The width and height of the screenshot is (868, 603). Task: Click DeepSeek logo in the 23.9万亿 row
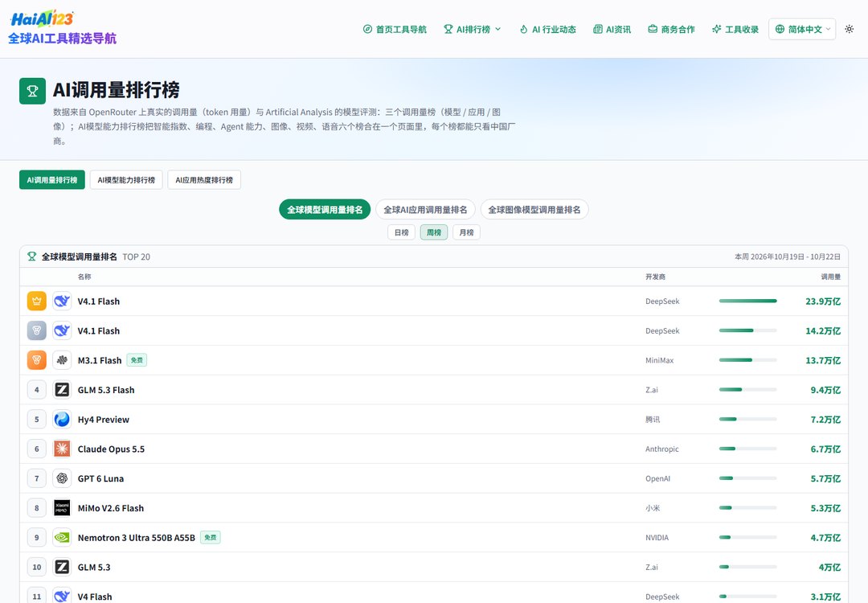coord(62,301)
